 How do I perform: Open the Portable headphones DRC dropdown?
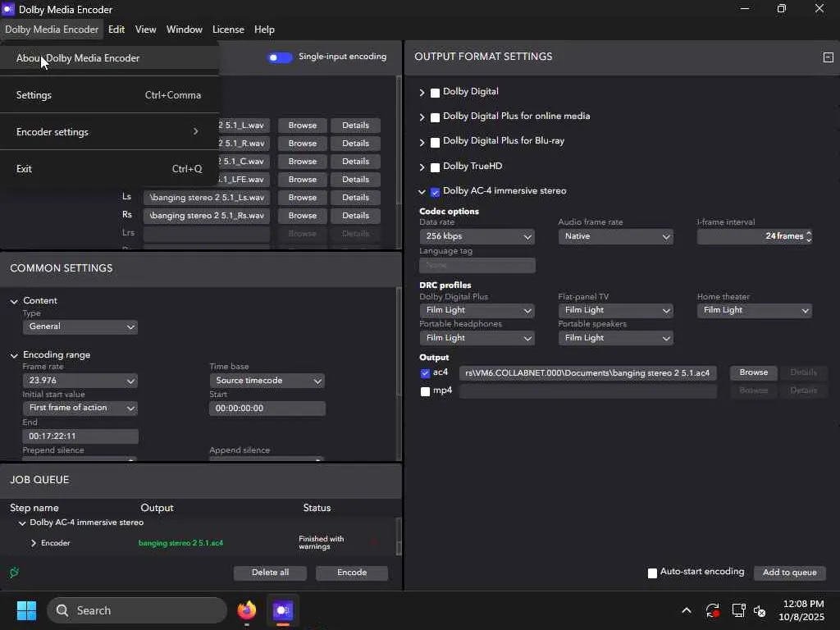477,338
